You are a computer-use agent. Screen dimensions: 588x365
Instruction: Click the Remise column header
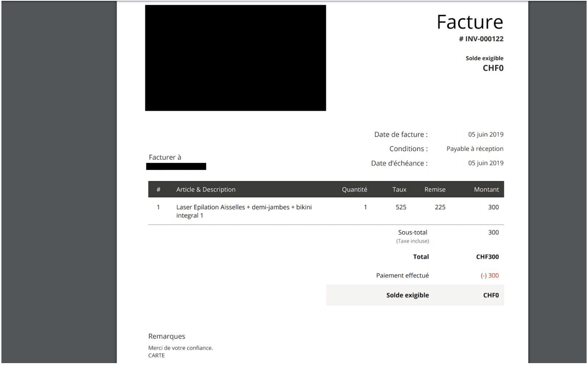pos(435,190)
